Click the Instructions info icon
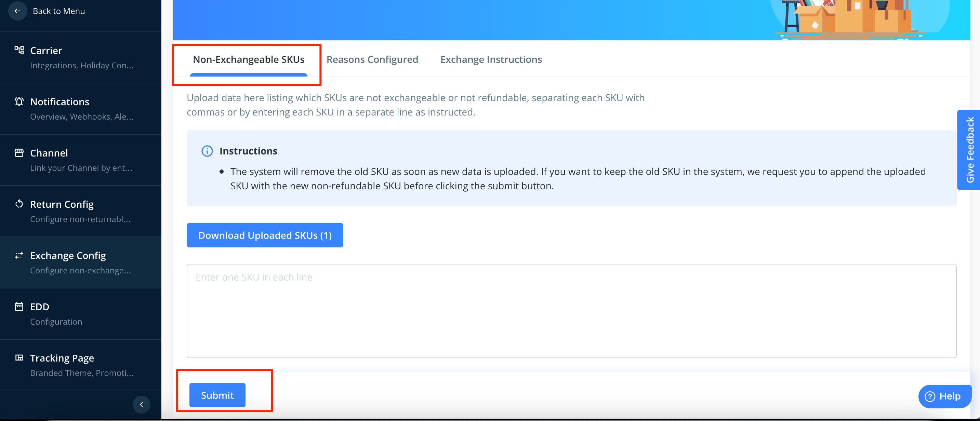Screen dimensions: 980x421 pos(207,151)
